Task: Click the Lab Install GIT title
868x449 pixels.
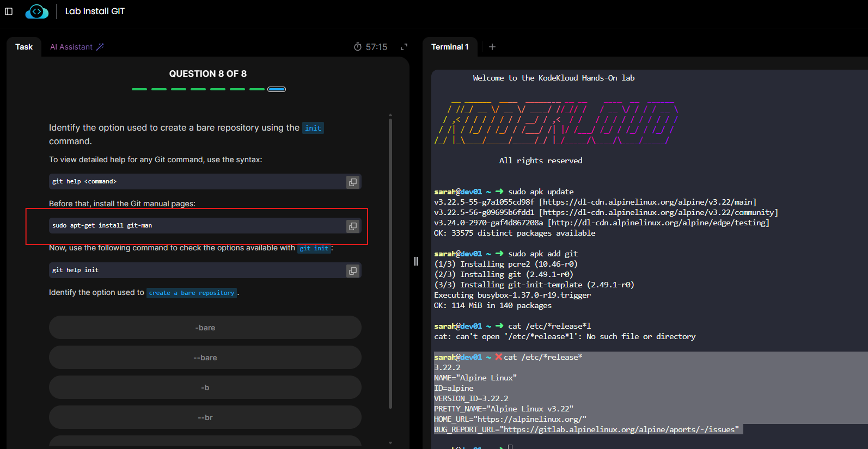Action: coord(95,11)
